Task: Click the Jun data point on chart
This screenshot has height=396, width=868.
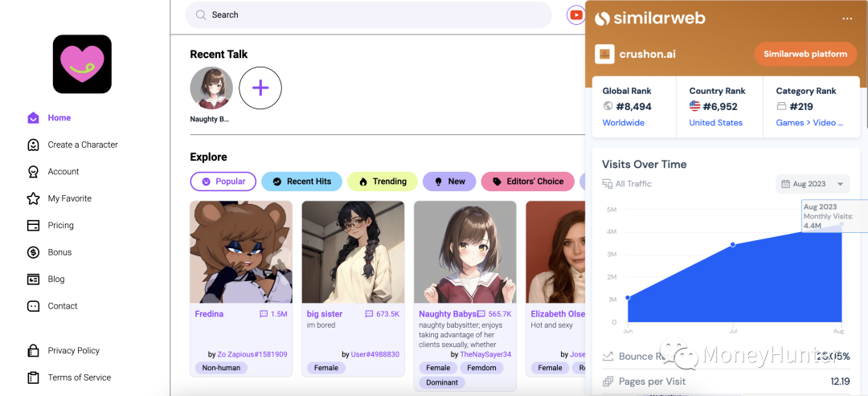Action: [627, 297]
